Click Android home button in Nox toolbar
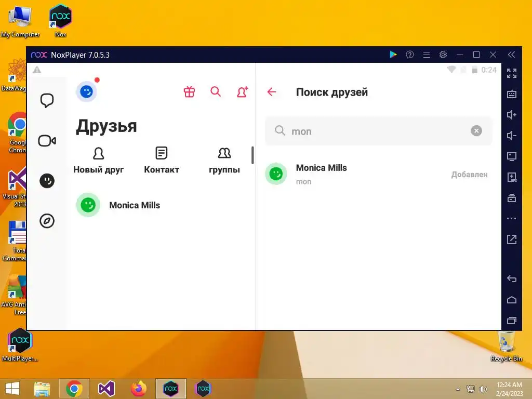This screenshot has height=399, width=532. (x=512, y=300)
